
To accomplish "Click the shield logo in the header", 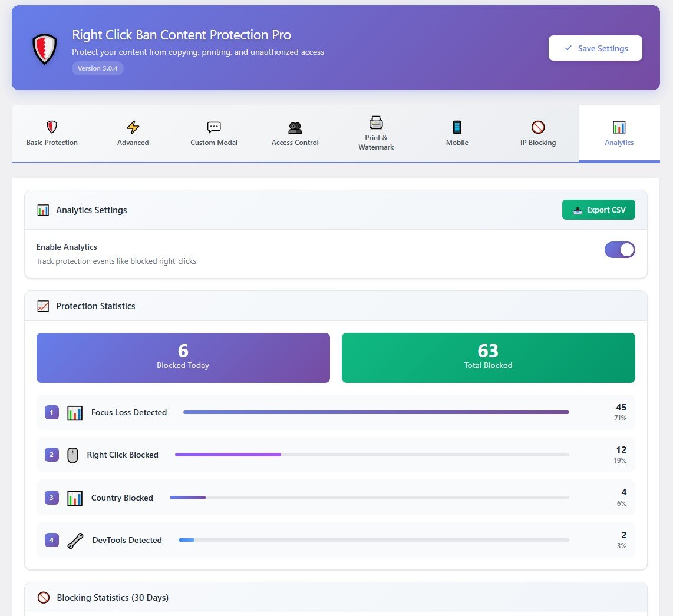I will [44, 48].
